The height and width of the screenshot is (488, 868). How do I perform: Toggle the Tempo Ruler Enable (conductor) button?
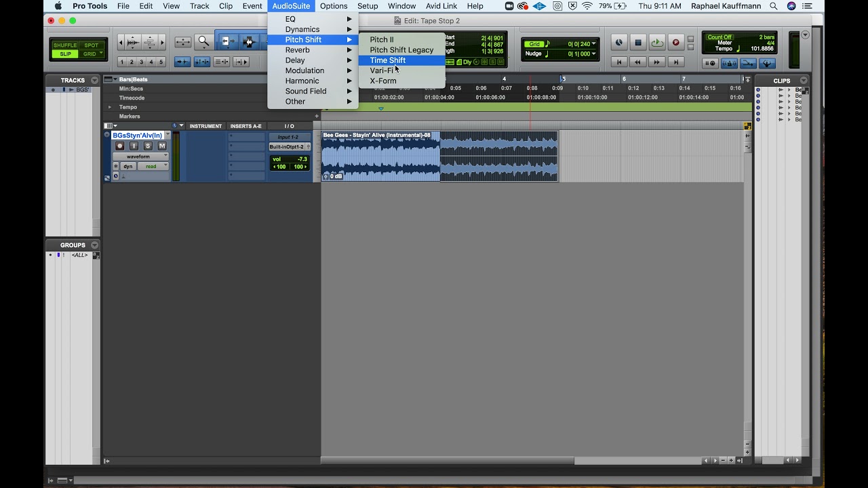(x=767, y=63)
